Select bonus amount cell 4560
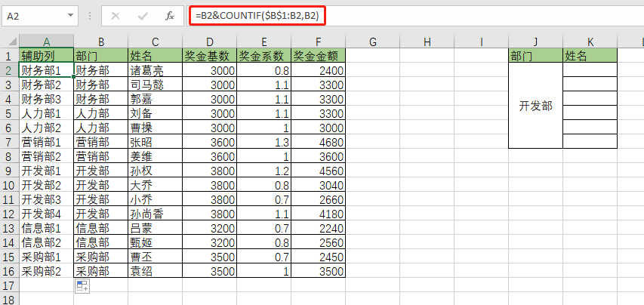 319,170
